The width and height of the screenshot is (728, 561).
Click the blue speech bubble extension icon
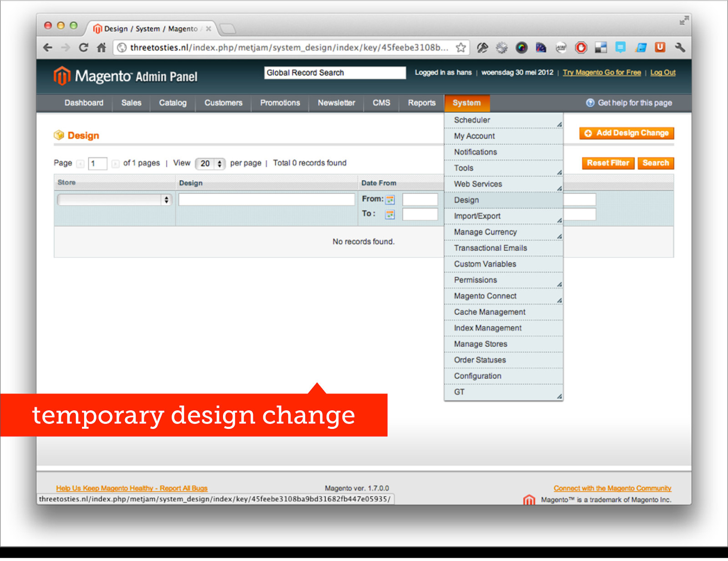click(x=621, y=47)
